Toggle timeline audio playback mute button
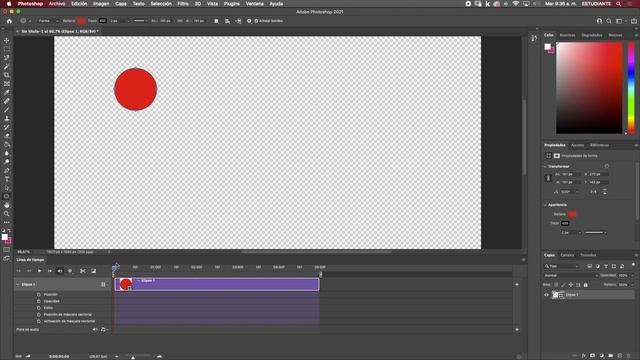The image size is (640, 360). [x=60, y=271]
